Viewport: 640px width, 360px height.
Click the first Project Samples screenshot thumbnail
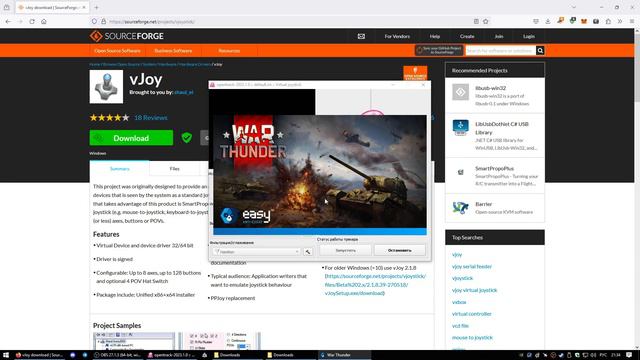(134, 341)
